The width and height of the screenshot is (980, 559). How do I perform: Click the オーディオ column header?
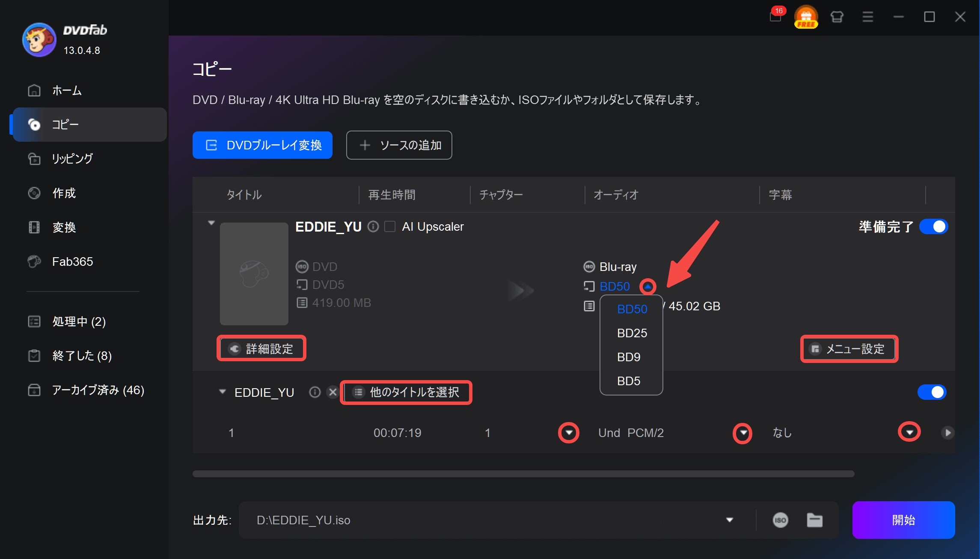(x=616, y=195)
